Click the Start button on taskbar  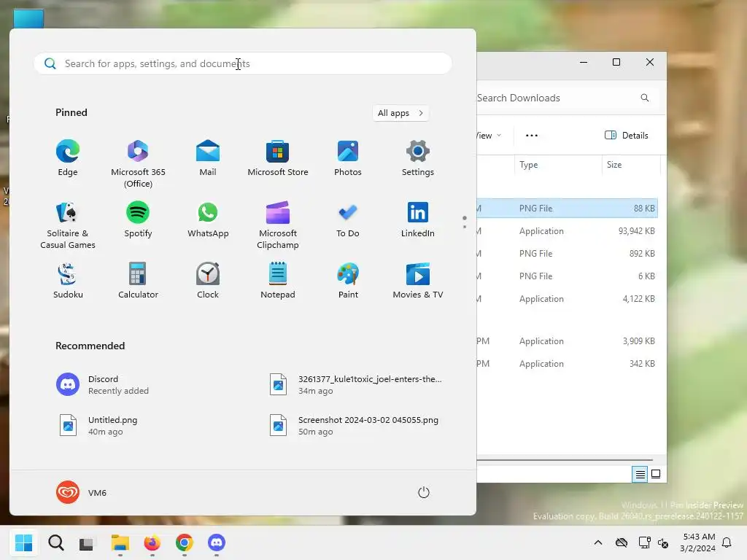coord(23,542)
